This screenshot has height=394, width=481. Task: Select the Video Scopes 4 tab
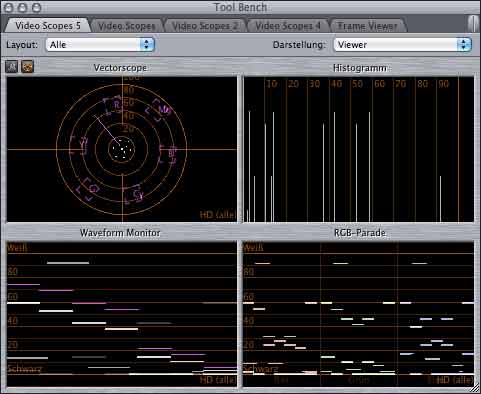click(x=288, y=26)
